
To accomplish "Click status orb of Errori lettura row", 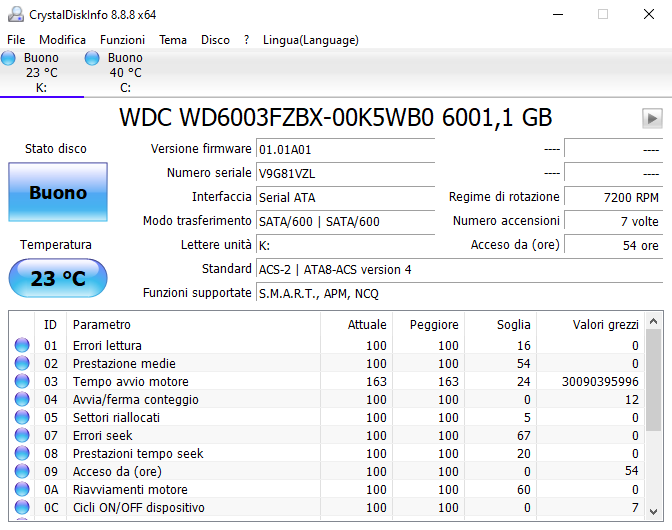I will point(22,345).
